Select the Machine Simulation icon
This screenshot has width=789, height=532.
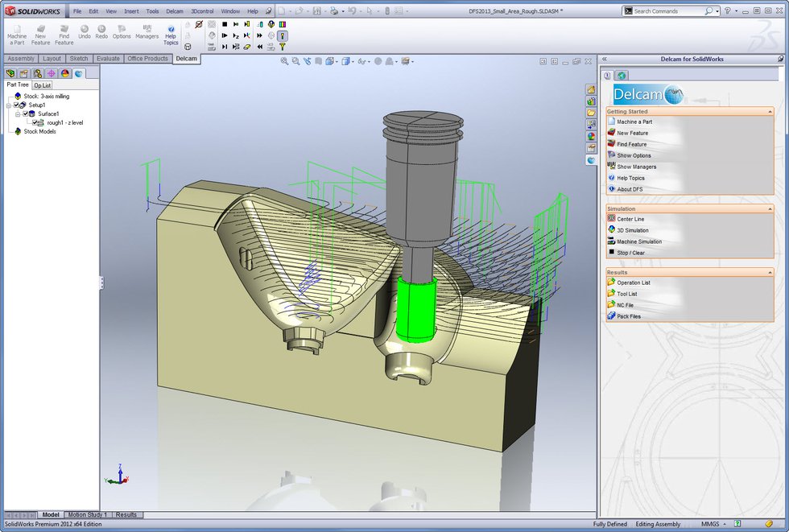pyautogui.click(x=613, y=241)
